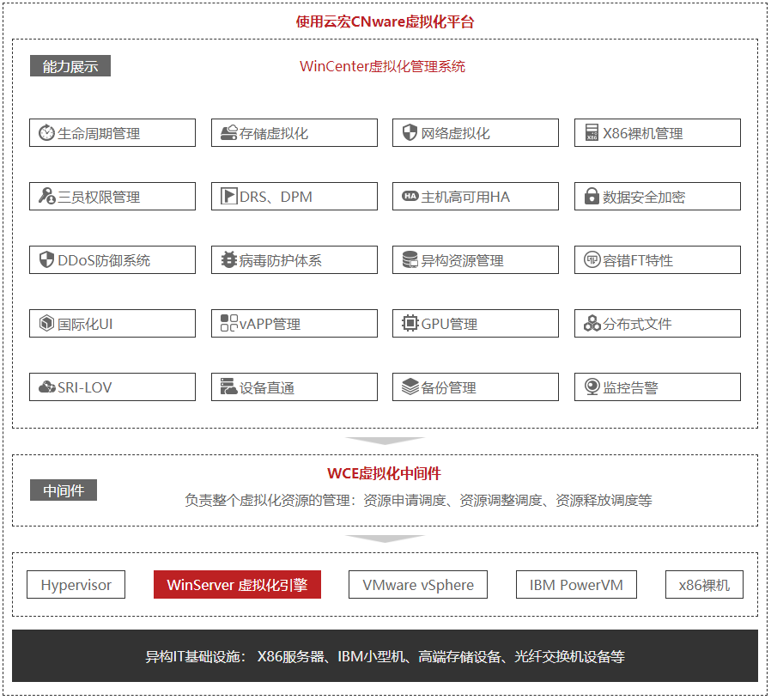Choose the 网络虚拟化 capability box
The image size is (771, 700).
[x=476, y=133]
